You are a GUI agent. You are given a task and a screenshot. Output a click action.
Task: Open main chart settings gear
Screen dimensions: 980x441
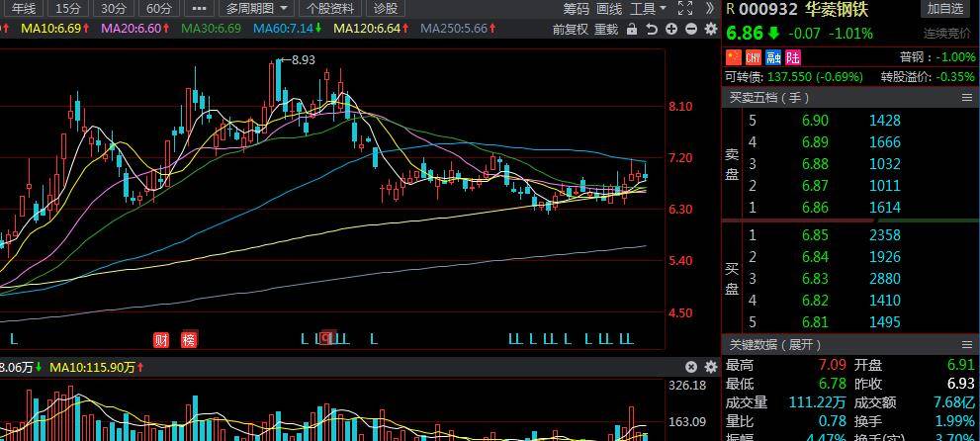711,29
